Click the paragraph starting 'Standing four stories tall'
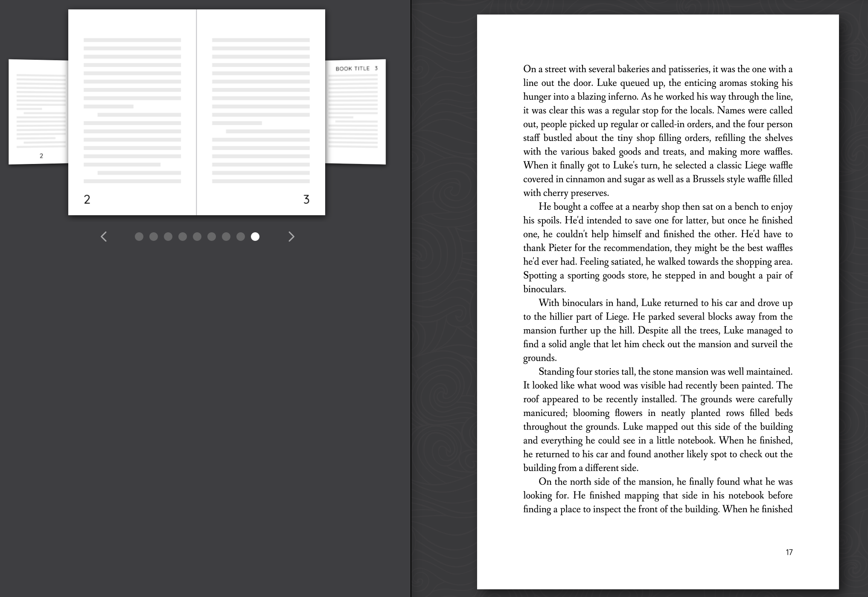Image resolution: width=868 pixels, height=597 pixels. click(658, 419)
